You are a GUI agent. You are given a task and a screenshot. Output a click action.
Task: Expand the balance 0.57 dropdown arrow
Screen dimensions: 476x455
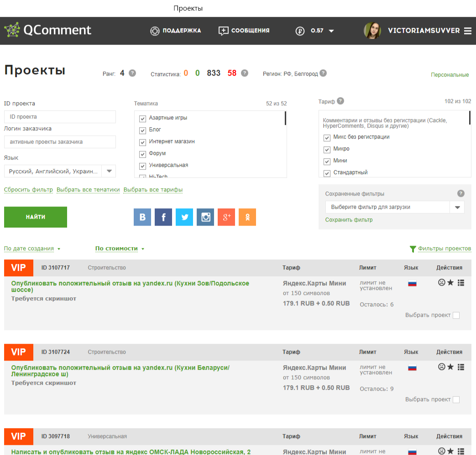pos(331,31)
